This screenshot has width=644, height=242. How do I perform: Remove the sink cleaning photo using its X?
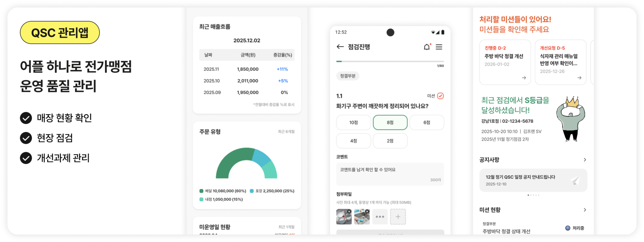367,211
